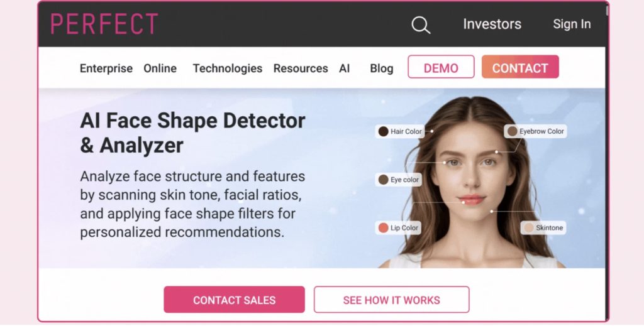Choose the Skintone swatch
Image resolution: width=644 pixels, height=326 pixels.
[529, 228]
